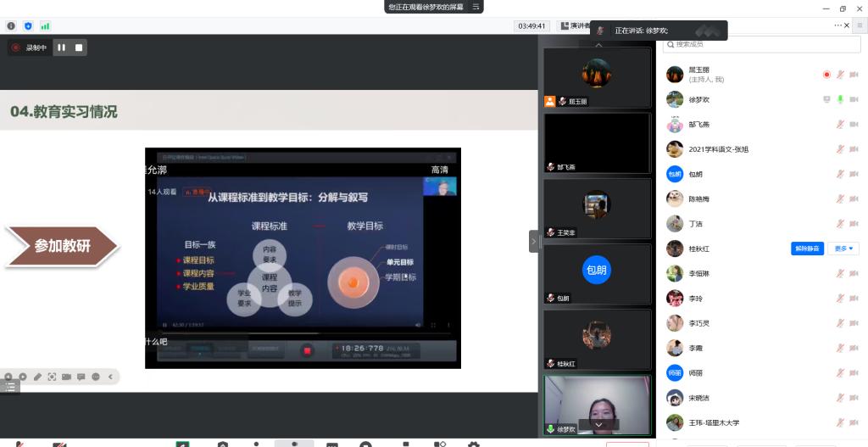
Task: Select the pen annotation tool on slide
Action: click(37, 377)
